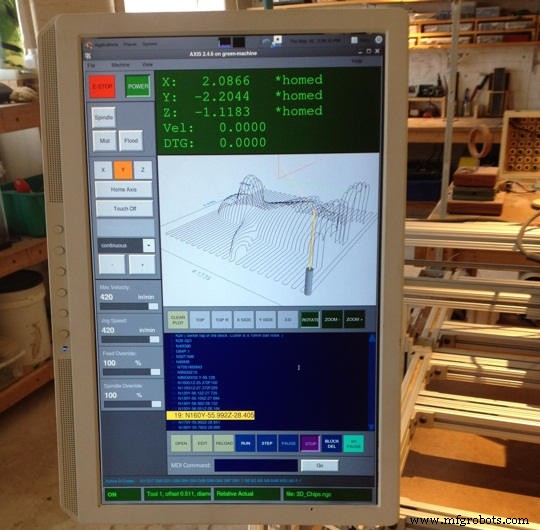Hit the red E-STOP button
The width and height of the screenshot is (540, 530).
[x=102, y=86]
